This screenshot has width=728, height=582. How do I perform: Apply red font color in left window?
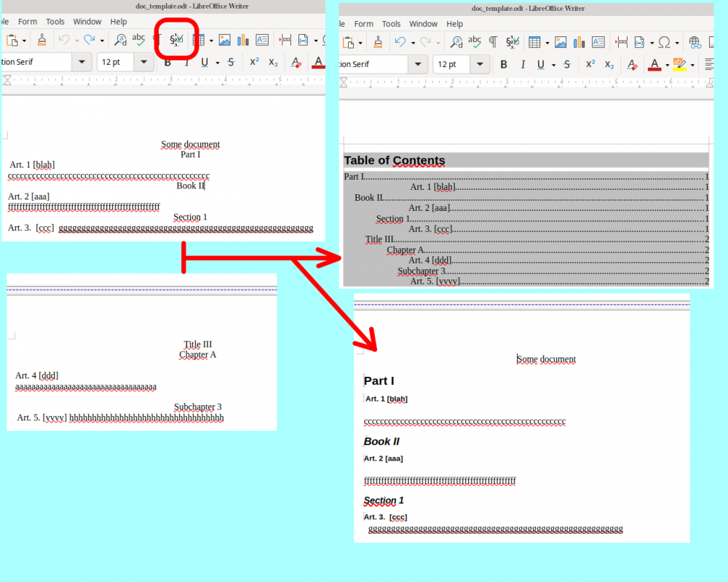(x=318, y=62)
